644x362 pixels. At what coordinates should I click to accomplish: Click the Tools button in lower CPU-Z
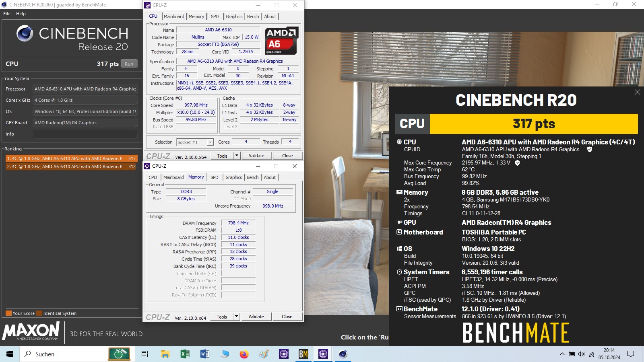[222, 317]
